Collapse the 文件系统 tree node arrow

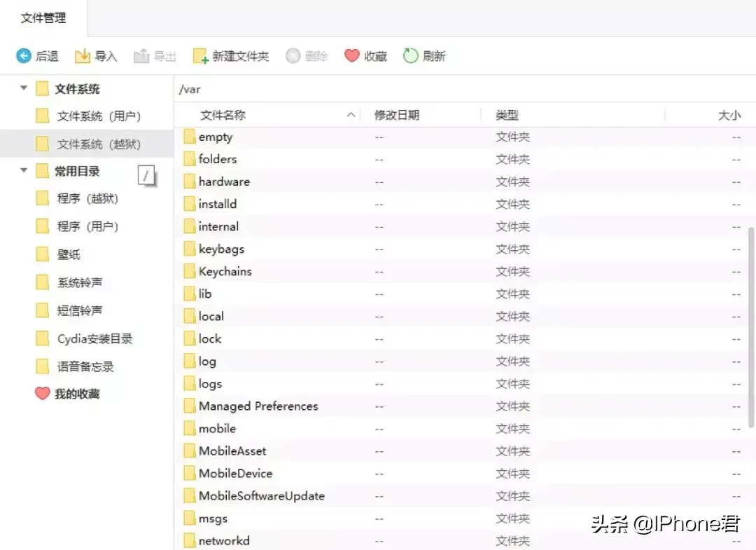(24, 88)
